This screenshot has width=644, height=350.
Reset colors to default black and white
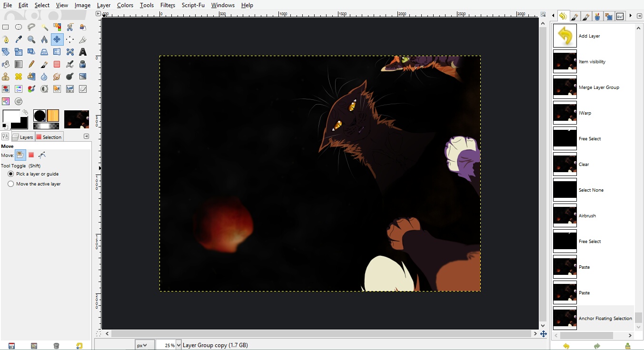pos(5,126)
